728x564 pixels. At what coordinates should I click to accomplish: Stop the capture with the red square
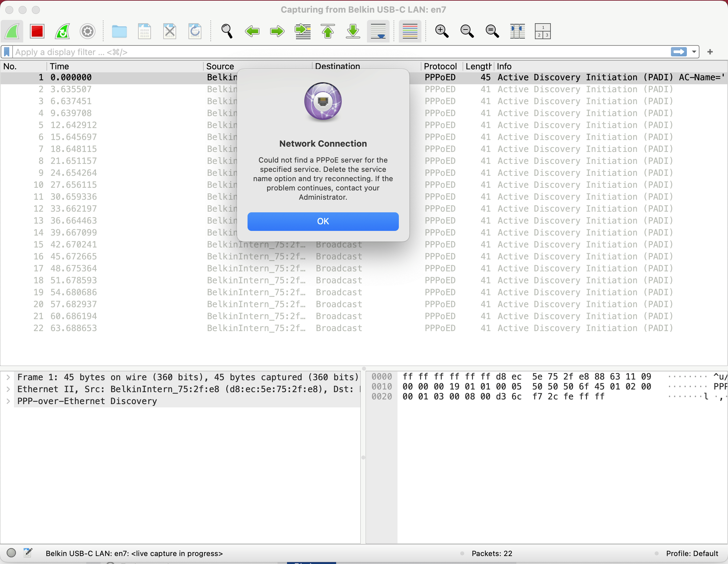pyautogui.click(x=37, y=31)
